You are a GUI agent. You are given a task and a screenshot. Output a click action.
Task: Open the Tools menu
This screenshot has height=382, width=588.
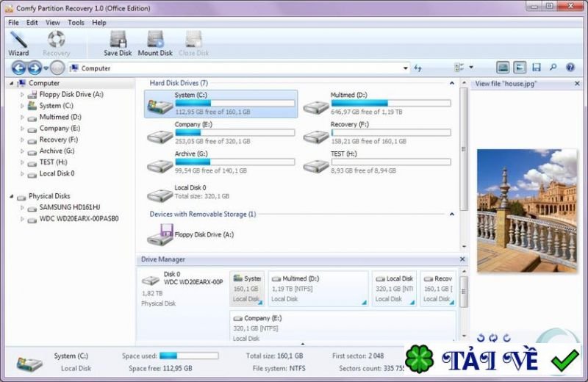click(76, 23)
